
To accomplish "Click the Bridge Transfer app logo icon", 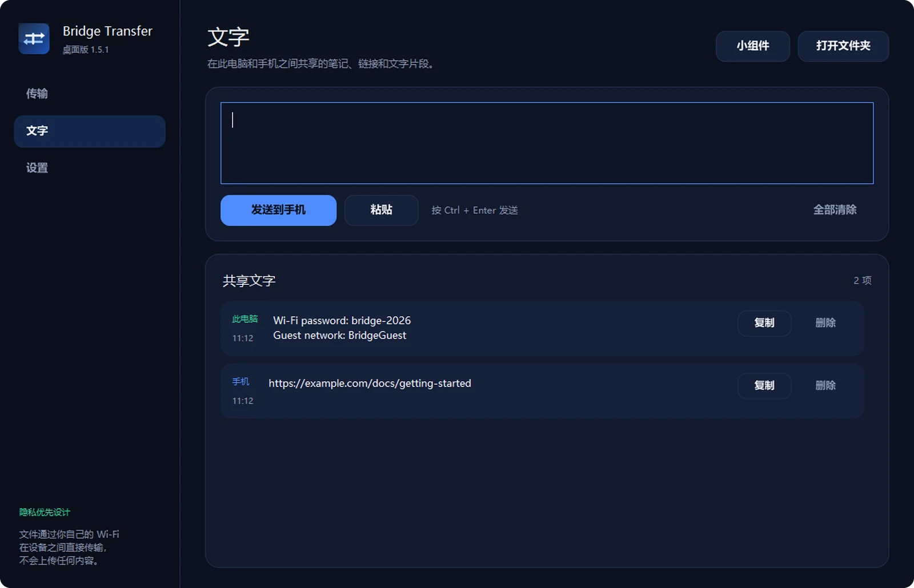I will [34, 39].
